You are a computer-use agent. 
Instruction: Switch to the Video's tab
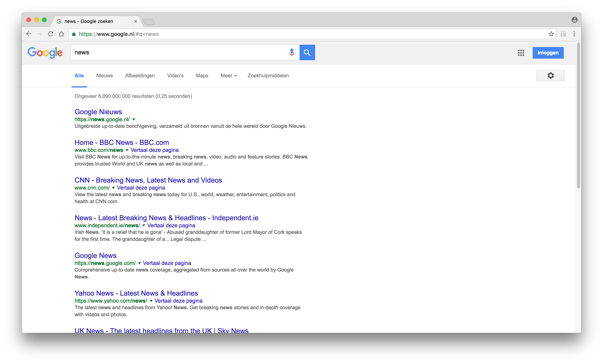click(175, 76)
